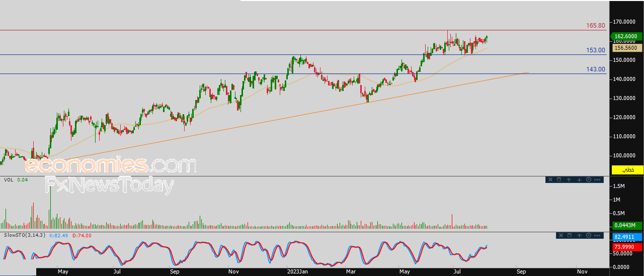Open more options for VOL panel

coord(597,179)
